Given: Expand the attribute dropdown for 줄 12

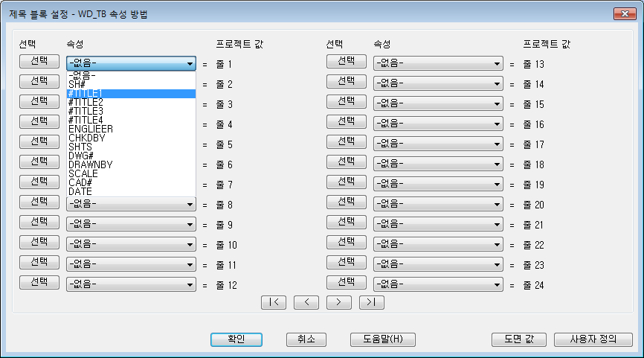Looking at the screenshot, I should 131,284.
